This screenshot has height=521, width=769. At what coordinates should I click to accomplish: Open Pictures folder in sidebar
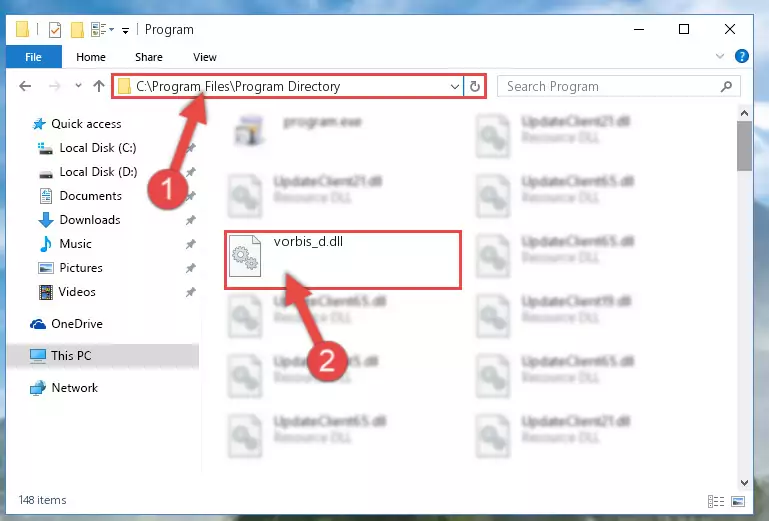click(81, 268)
